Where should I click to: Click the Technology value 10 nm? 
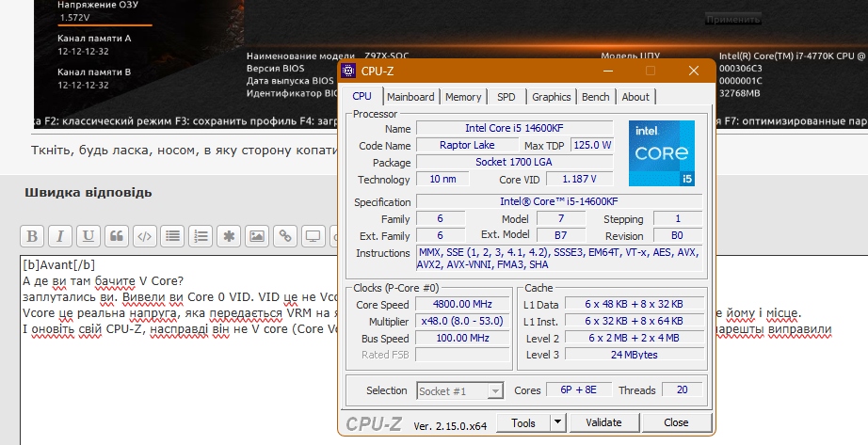click(442, 179)
